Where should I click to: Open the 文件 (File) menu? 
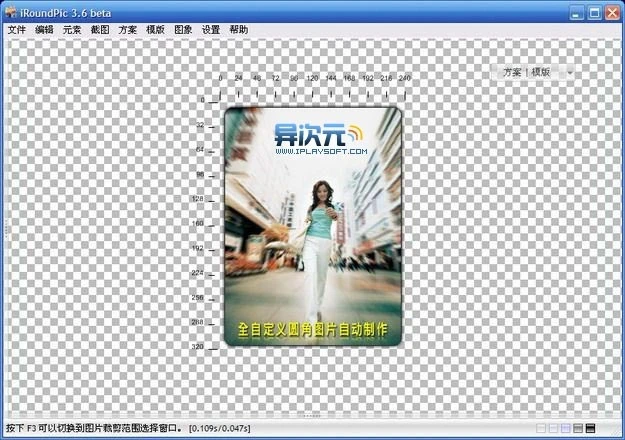[17, 29]
